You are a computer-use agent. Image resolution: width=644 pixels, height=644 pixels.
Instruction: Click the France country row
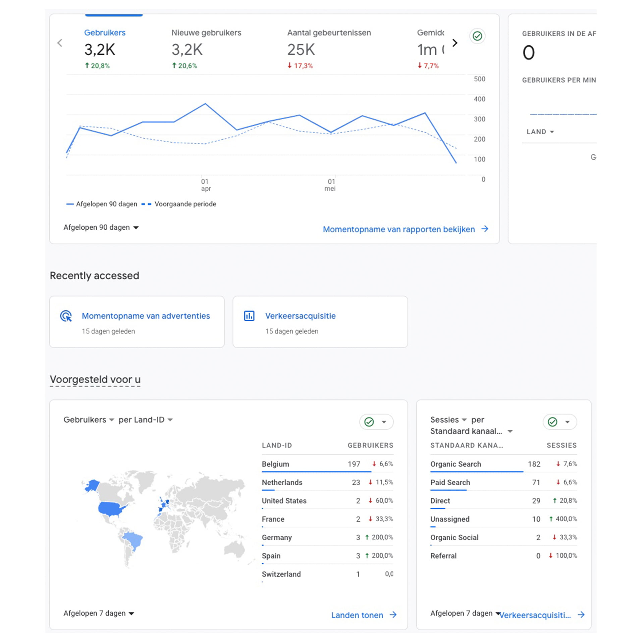[327, 519]
